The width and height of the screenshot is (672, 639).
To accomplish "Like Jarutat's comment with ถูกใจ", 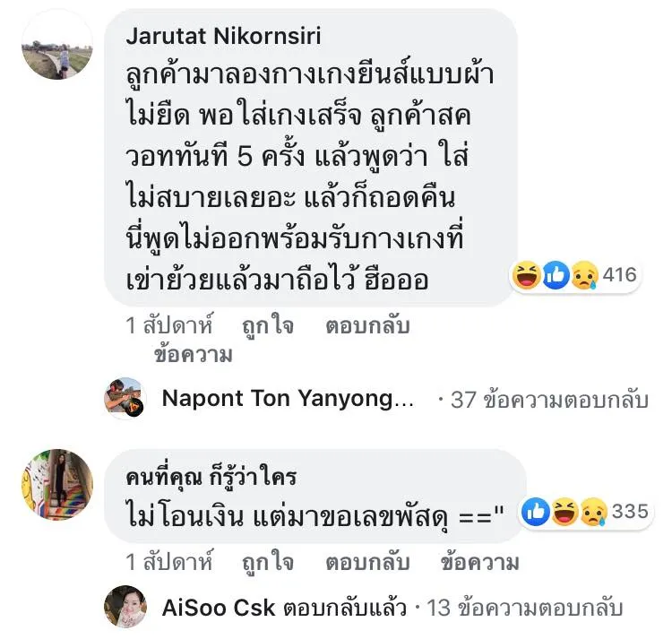I will pos(267,326).
